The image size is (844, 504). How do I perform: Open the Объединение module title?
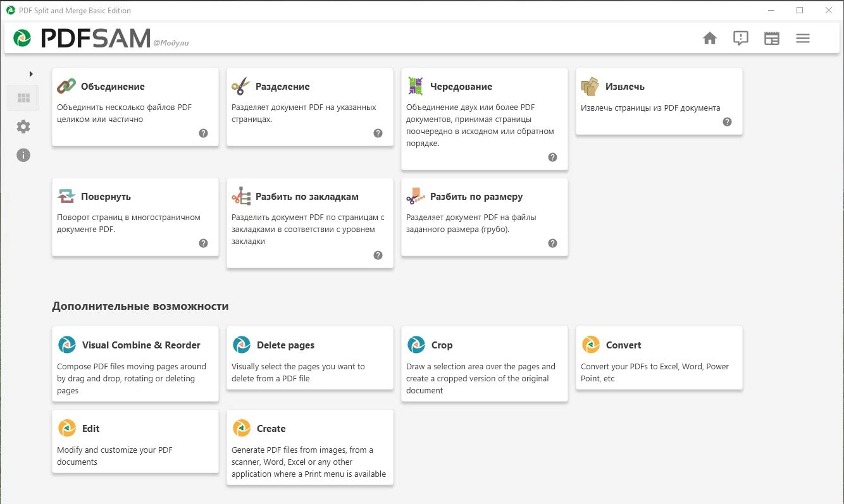pos(113,87)
